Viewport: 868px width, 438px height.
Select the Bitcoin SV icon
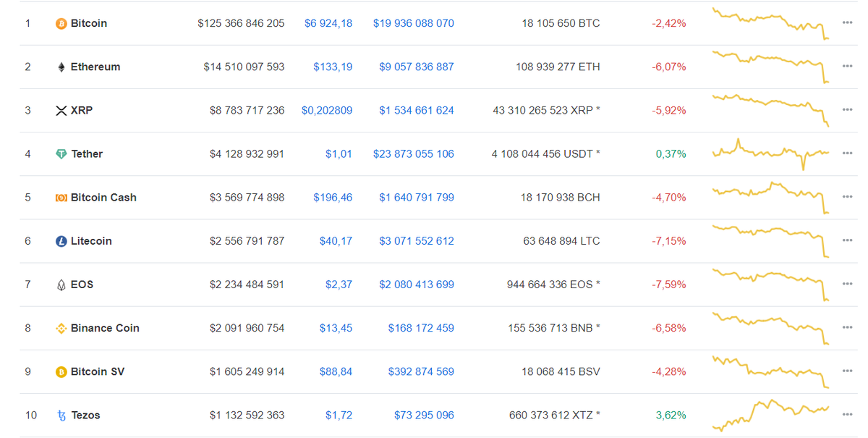(61, 371)
